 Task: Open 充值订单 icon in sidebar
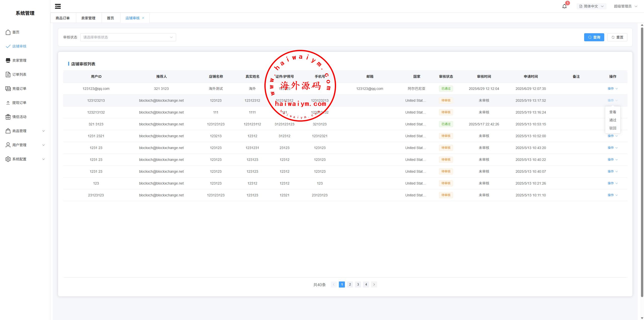click(8, 89)
